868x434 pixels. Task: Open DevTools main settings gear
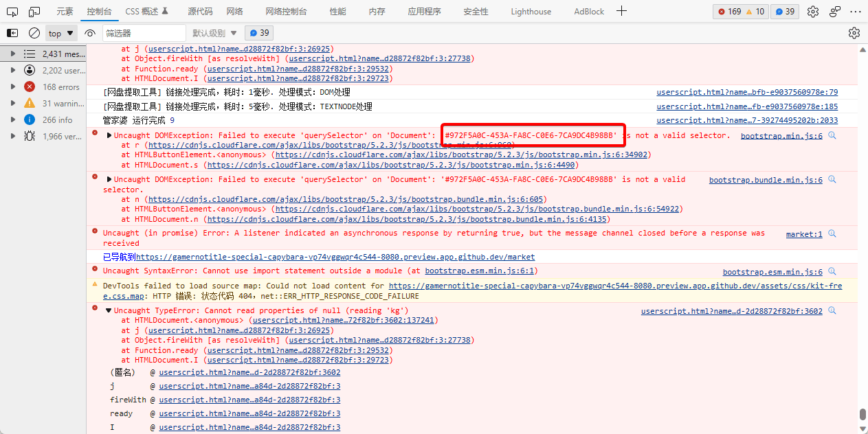[813, 12]
